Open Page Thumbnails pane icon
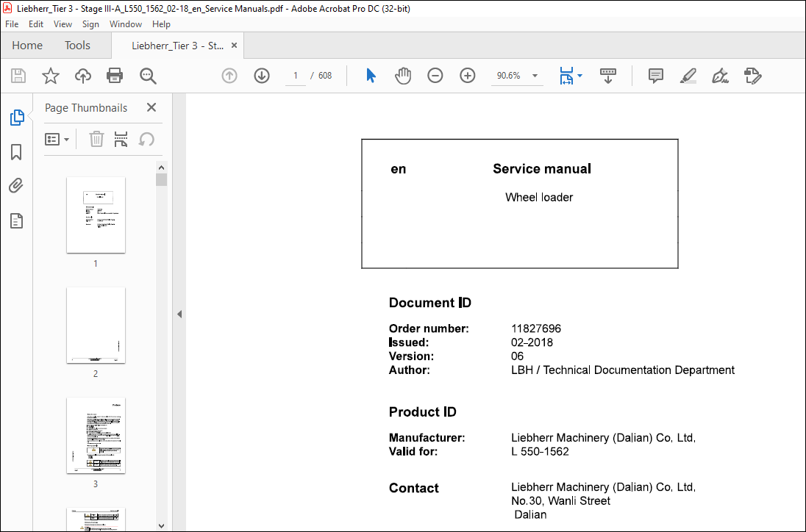The image size is (806, 532). click(17, 118)
